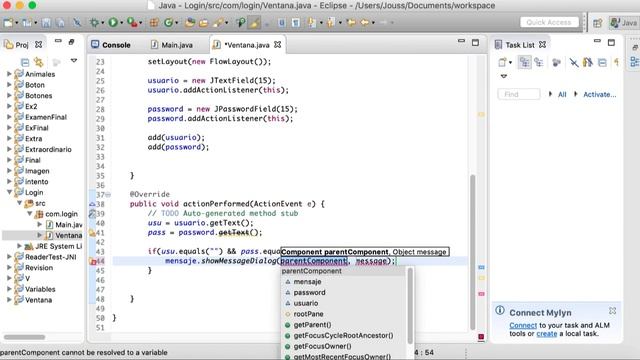The width and height of the screenshot is (640, 360).
Task: Click the Back navigation arrow icon
Action: point(364,23)
